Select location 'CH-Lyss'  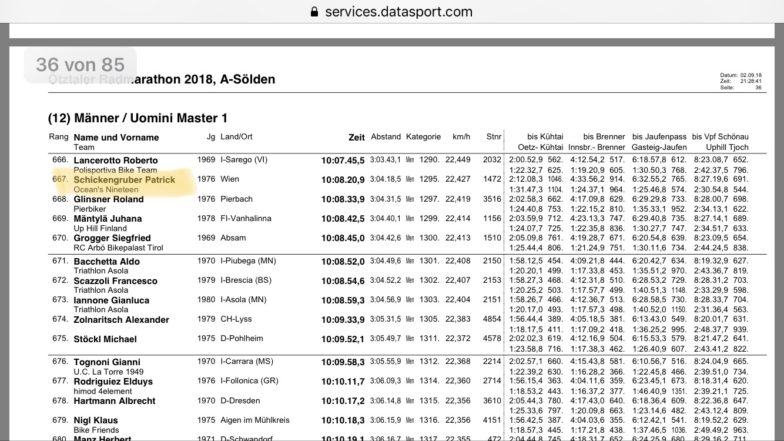(236, 319)
